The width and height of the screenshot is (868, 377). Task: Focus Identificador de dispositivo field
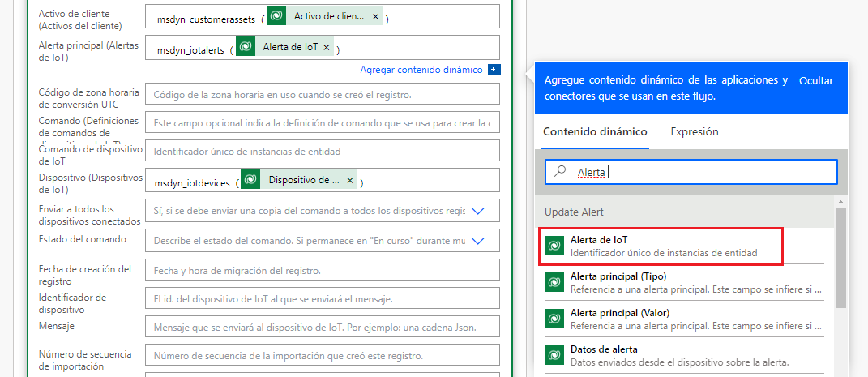coord(323,299)
